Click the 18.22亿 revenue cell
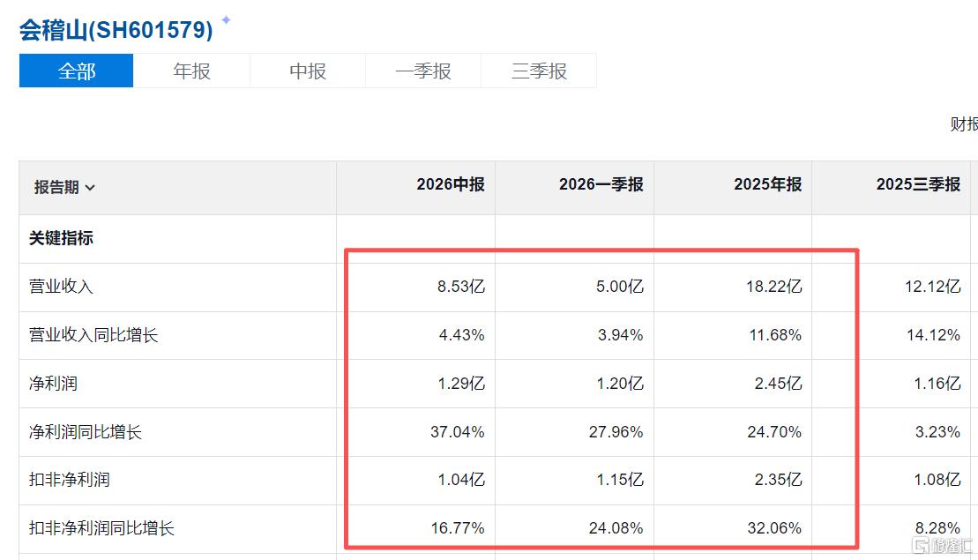The height and width of the screenshot is (560, 978). [774, 287]
